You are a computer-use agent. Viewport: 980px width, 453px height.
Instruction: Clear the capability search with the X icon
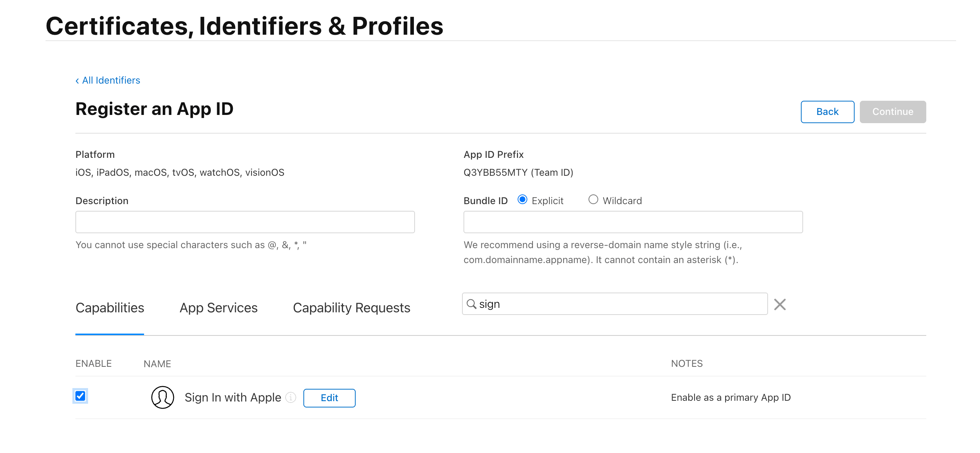[780, 304]
